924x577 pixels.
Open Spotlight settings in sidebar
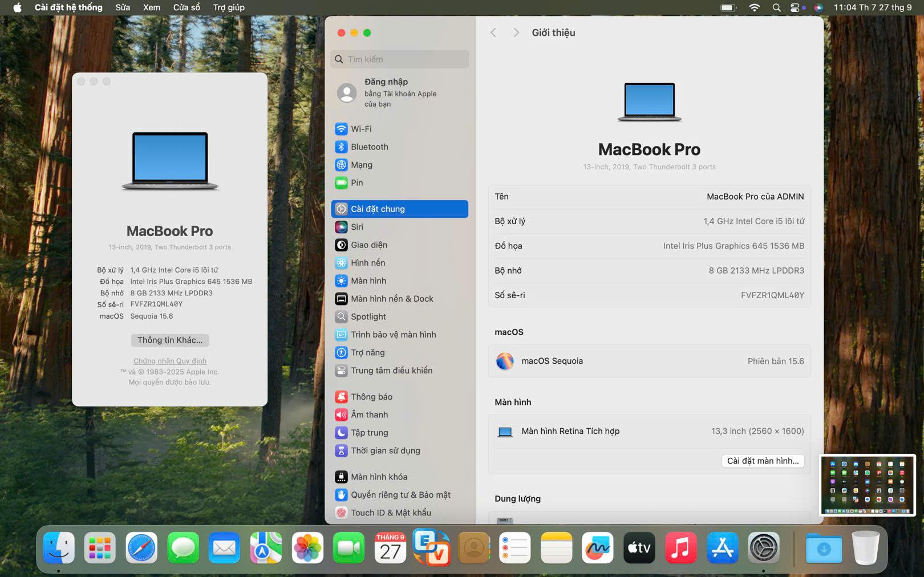(x=368, y=316)
